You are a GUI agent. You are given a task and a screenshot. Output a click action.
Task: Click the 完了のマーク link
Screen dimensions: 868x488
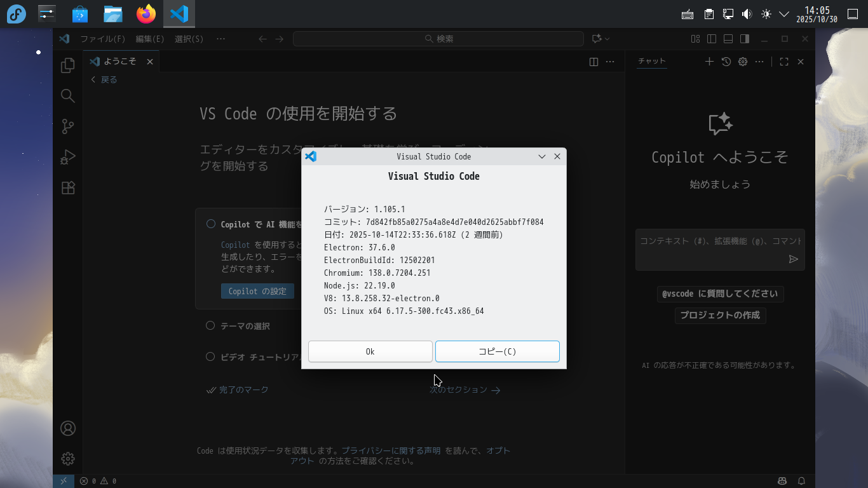tap(238, 390)
